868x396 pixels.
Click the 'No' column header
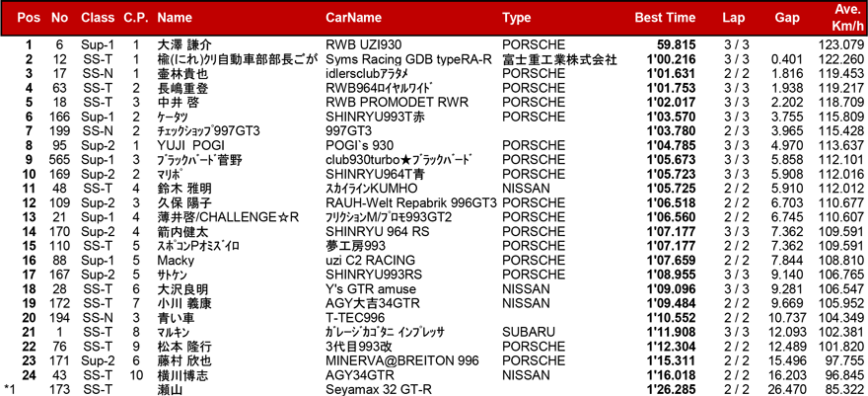tap(59, 18)
